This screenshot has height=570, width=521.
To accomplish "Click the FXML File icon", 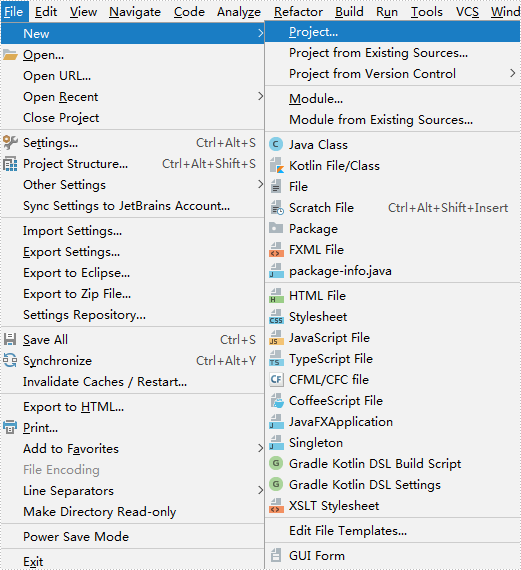I will click(x=276, y=250).
